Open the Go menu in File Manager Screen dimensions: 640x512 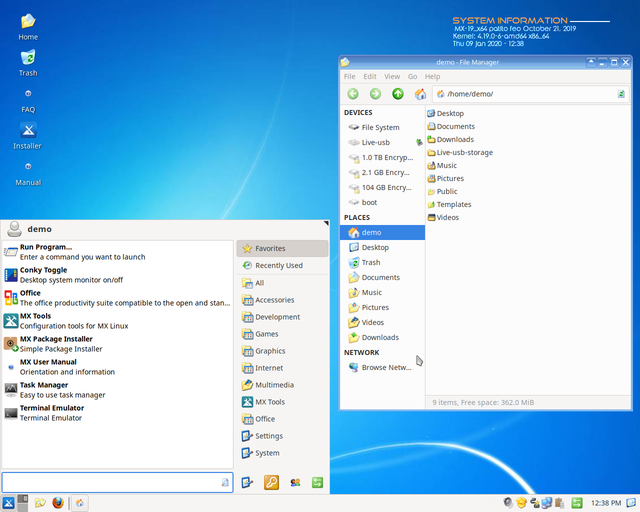pos(412,76)
